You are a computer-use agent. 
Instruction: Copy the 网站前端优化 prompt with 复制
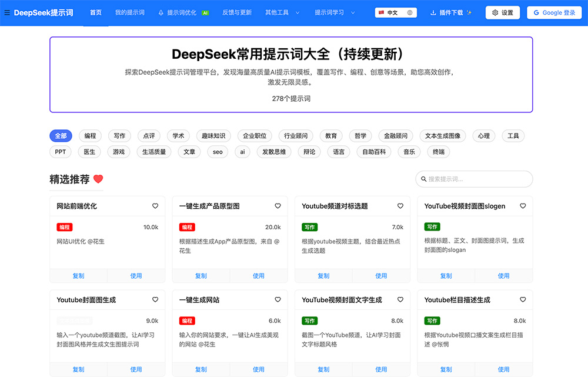coord(78,275)
